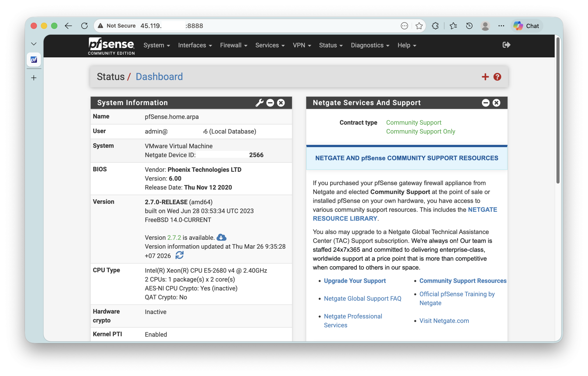Open the Diagnostics dropdown menu
The height and width of the screenshot is (376, 588).
[370, 45]
